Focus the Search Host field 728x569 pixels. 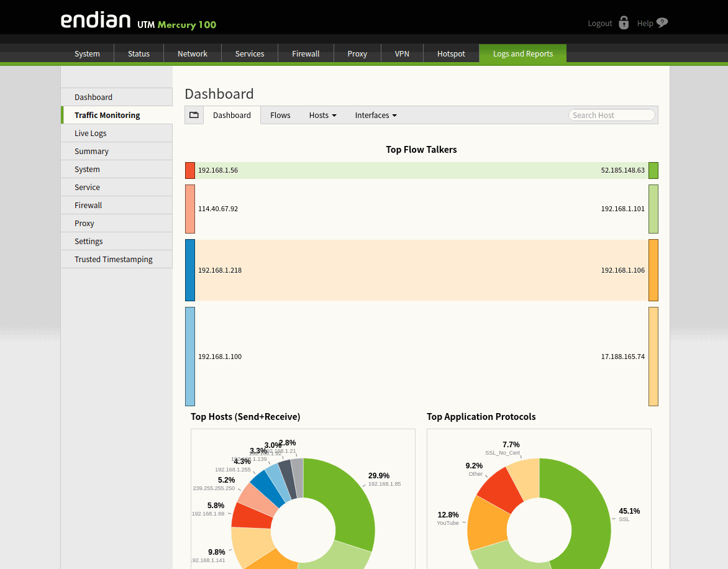coord(611,115)
